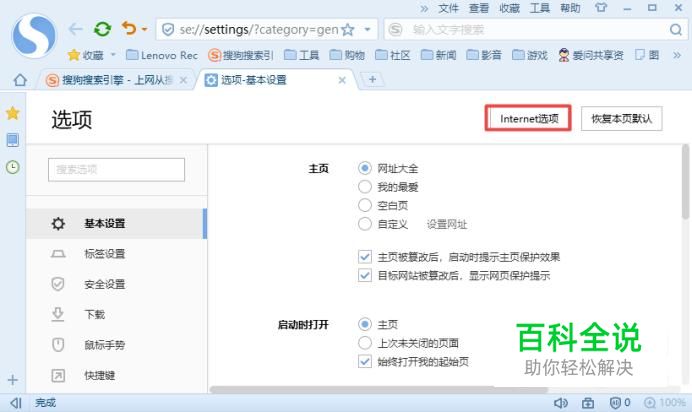Click the security shield in address bar
Viewport: 692px width, 412px height.
tap(168, 30)
